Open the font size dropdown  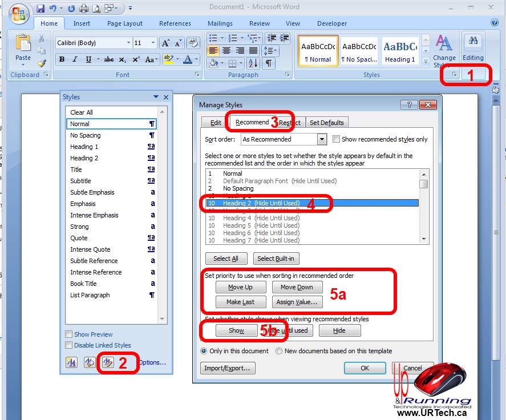152,42
